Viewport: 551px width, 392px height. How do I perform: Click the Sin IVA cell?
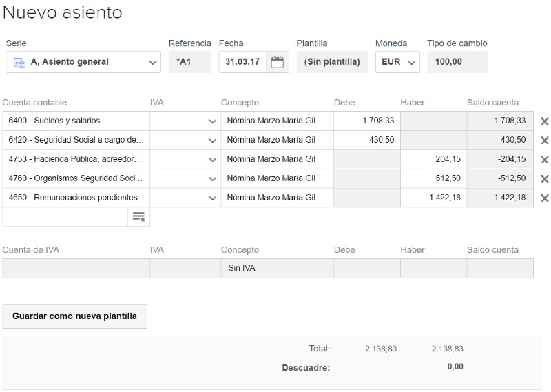pos(278,268)
